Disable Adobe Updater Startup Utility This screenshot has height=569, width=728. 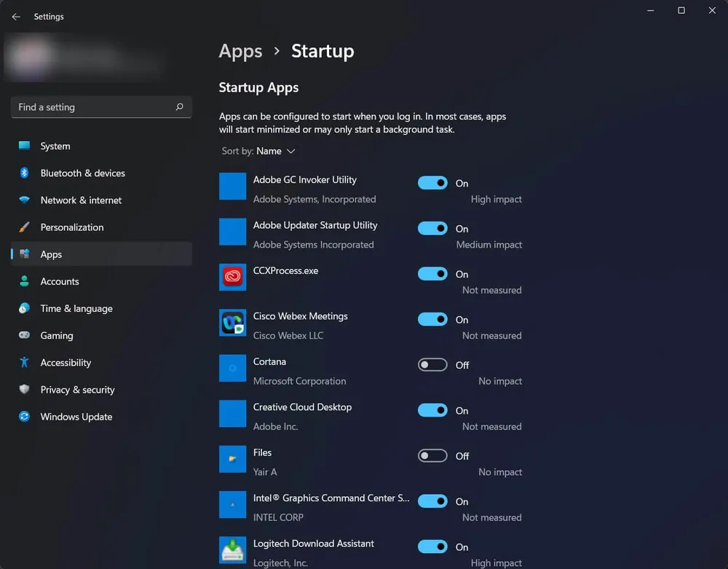[432, 228]
